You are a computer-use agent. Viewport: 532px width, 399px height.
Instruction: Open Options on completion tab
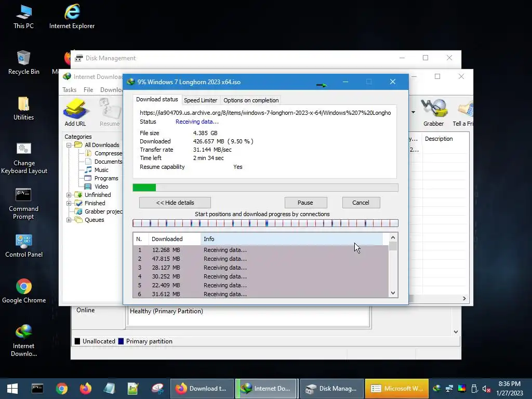pyautogui.click(x=251, y=100)
